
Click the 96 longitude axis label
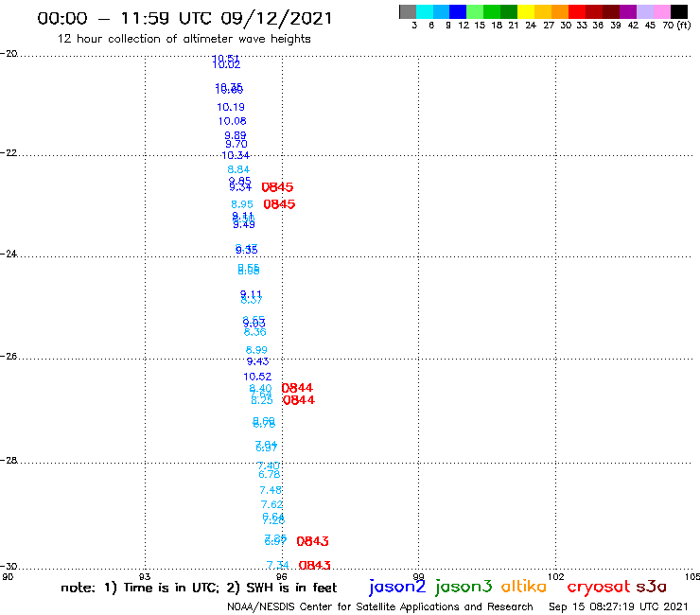[282, 576]
